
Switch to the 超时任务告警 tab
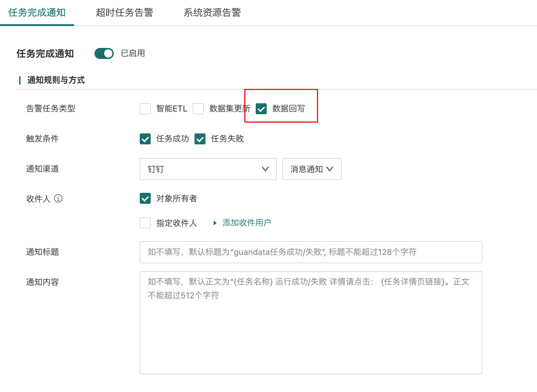coord(124,13)
